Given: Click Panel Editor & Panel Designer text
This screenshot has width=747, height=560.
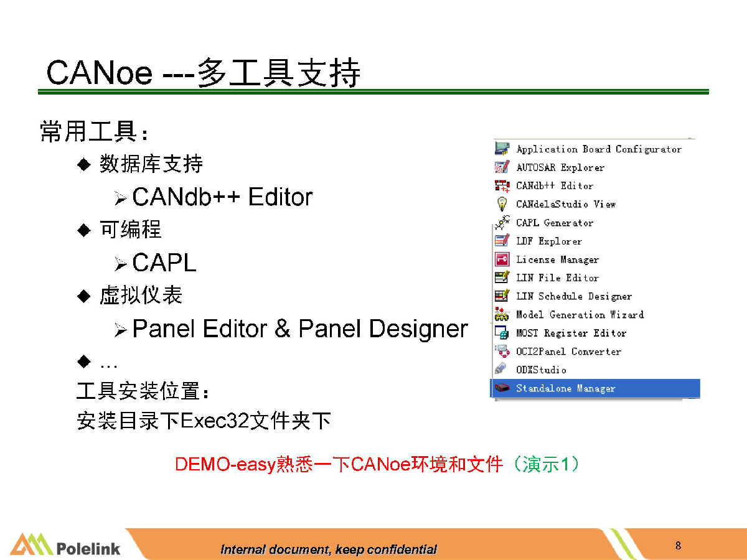Looking at the screenshot, I should coord(300,329).
